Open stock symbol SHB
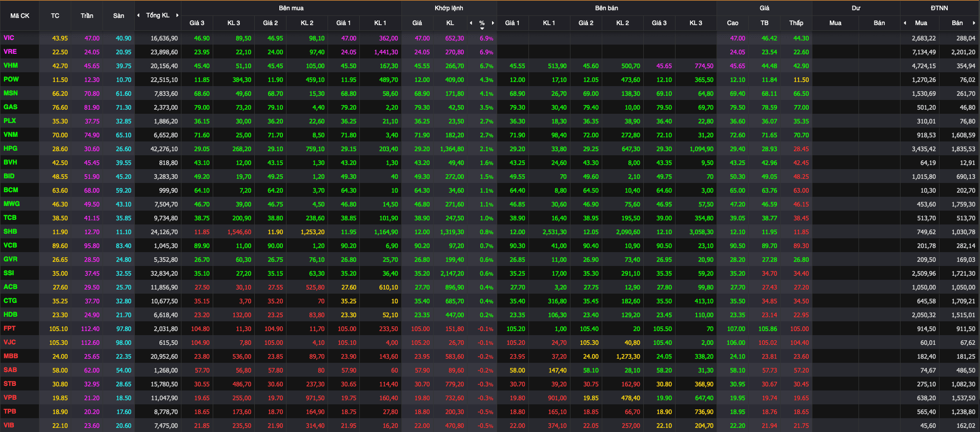 10,232
